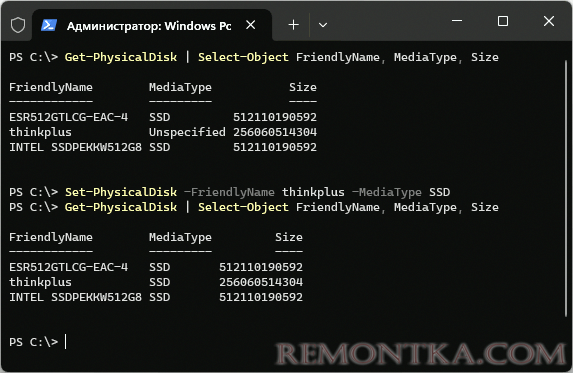Click the first table's FriendlyName header
This screenshot has height=373, width=573.
pos(51,87)
